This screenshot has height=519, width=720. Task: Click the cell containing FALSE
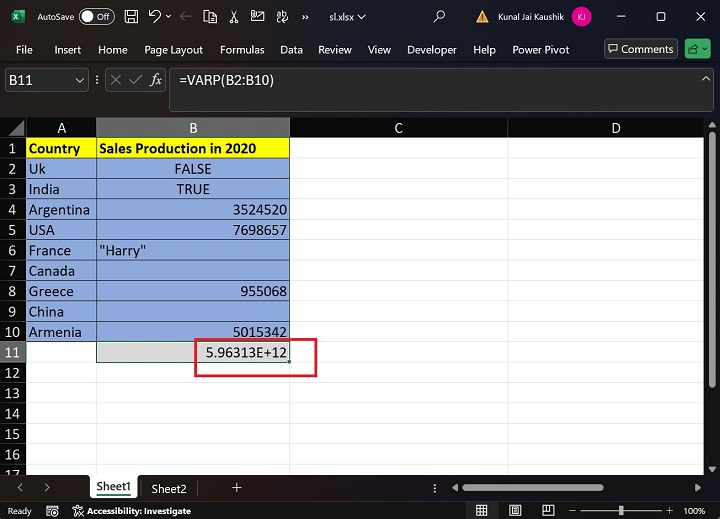pyautogui.click(x=193, y=169)
